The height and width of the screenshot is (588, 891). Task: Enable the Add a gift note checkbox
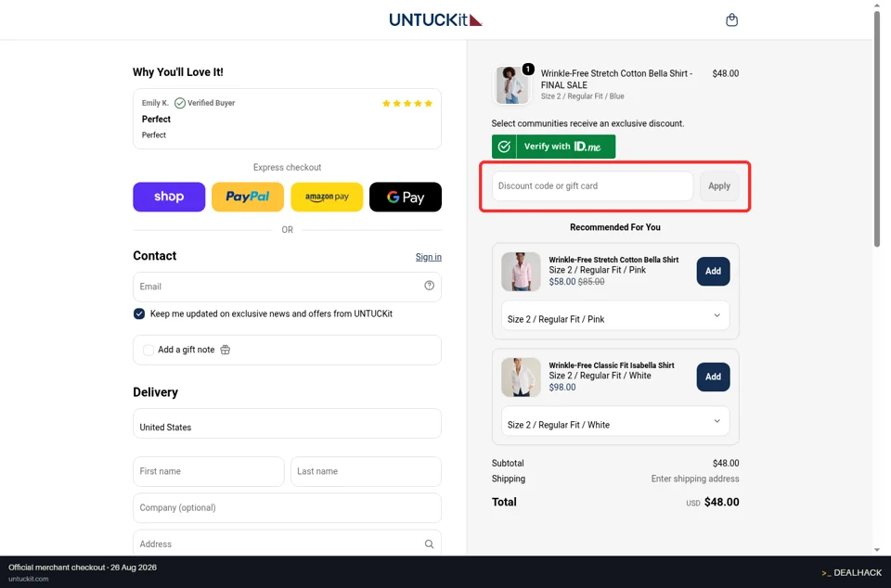148,350
